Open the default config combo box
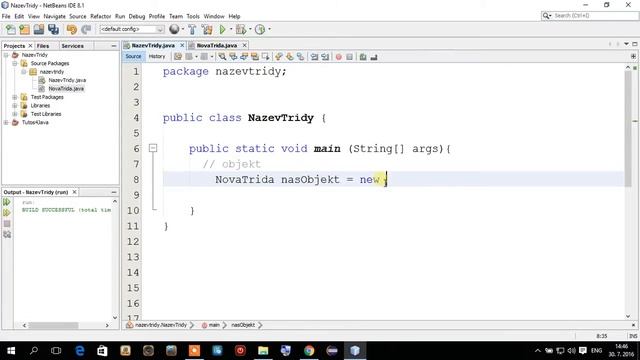 (131, 29)
